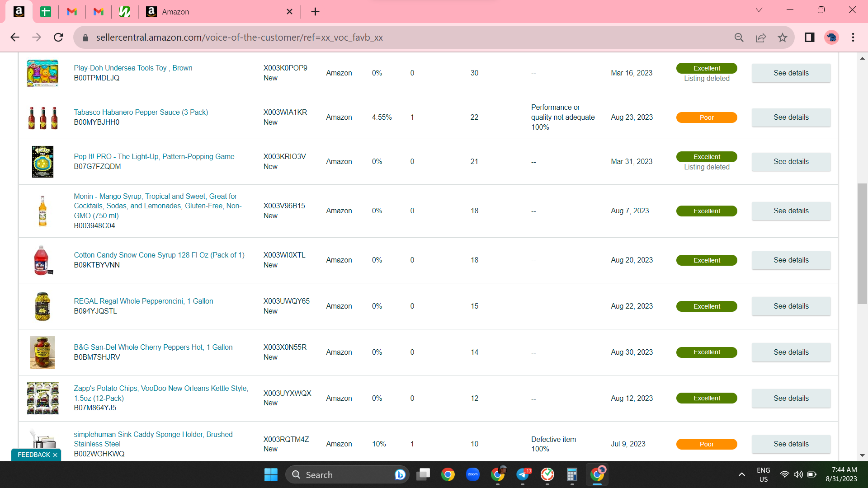
Task: See details for Cotton Candy Snow Cone Syrup
Action: click(791, 260)
